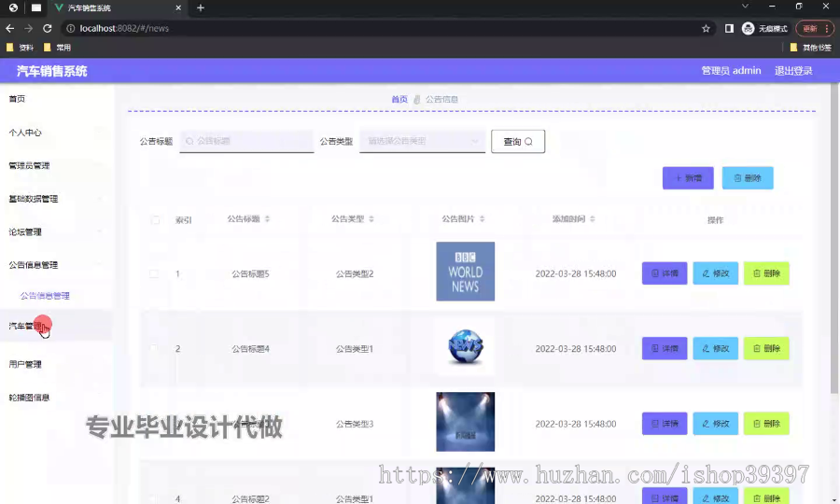Click 修改 for 公告标题5

(x=715, y=273)
